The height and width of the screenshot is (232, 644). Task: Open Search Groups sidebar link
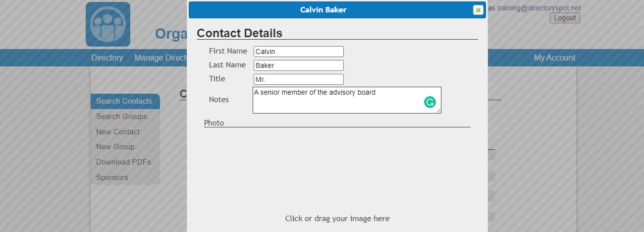pyautogui.click(x=122, y=116)
